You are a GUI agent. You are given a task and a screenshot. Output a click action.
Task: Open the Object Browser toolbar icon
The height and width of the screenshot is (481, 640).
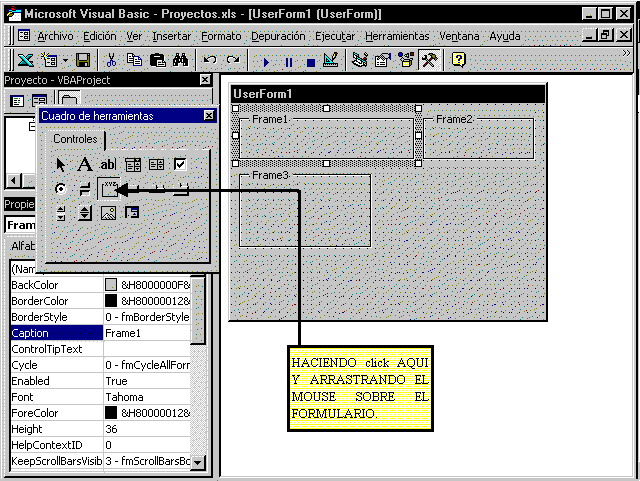(x=406, y=60)
